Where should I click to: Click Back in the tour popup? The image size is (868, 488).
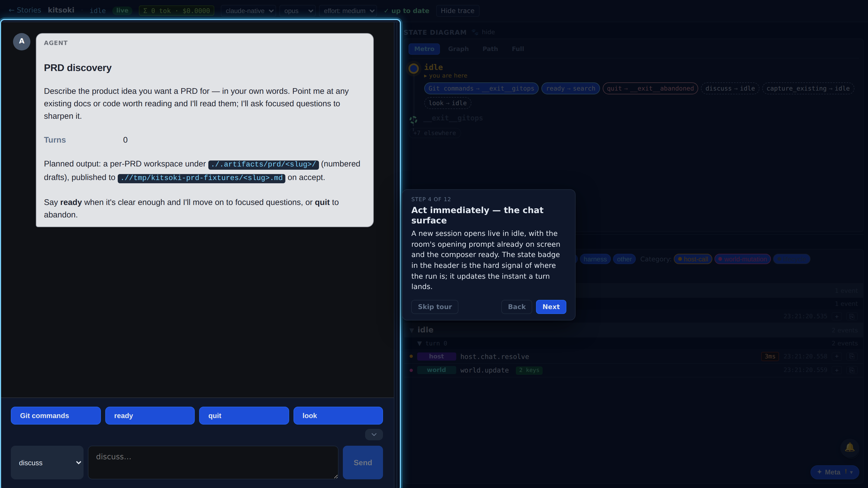(516, 307)
